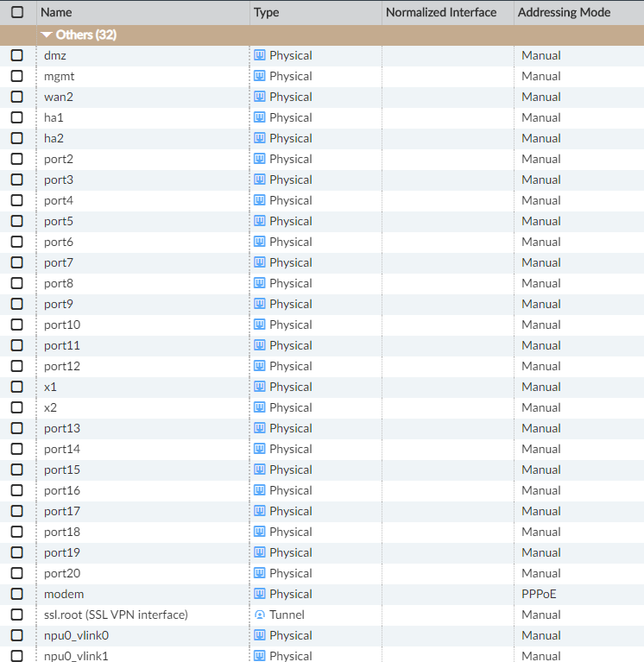Click Manual addressing mode for ha1
This screenshot has width=644, height=662.
click(x=541, y=117)
